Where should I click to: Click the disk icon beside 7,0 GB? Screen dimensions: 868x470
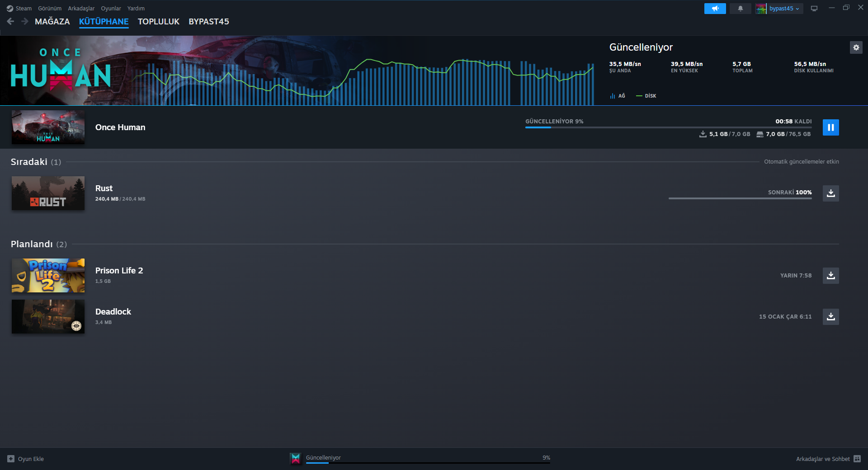tap(760, 134)
